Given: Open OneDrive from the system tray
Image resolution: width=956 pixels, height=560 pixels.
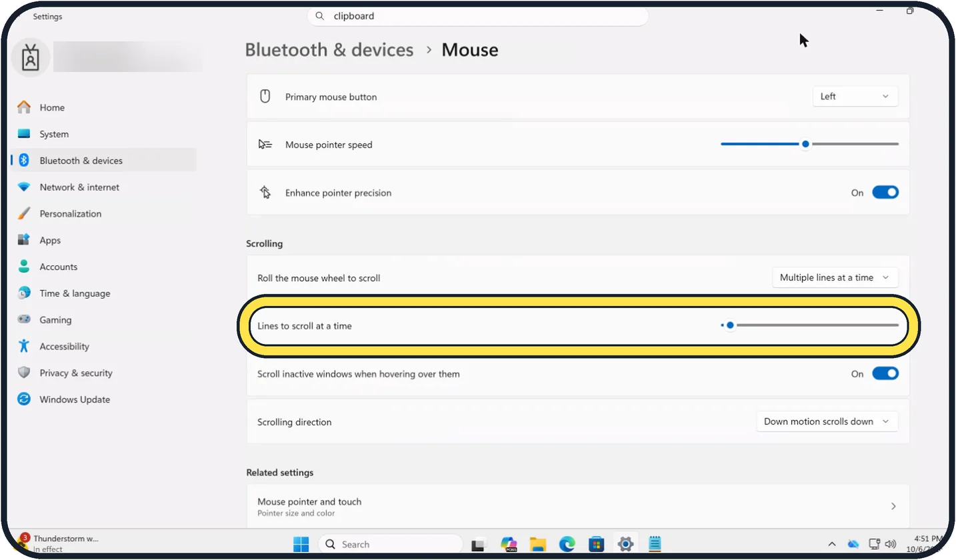Looking at the screenshot, I should click(853, 544).
